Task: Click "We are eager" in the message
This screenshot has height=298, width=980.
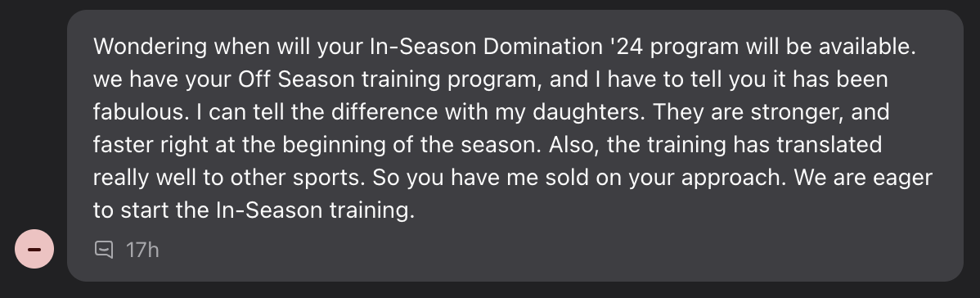Action: click(x=863, y=178)
